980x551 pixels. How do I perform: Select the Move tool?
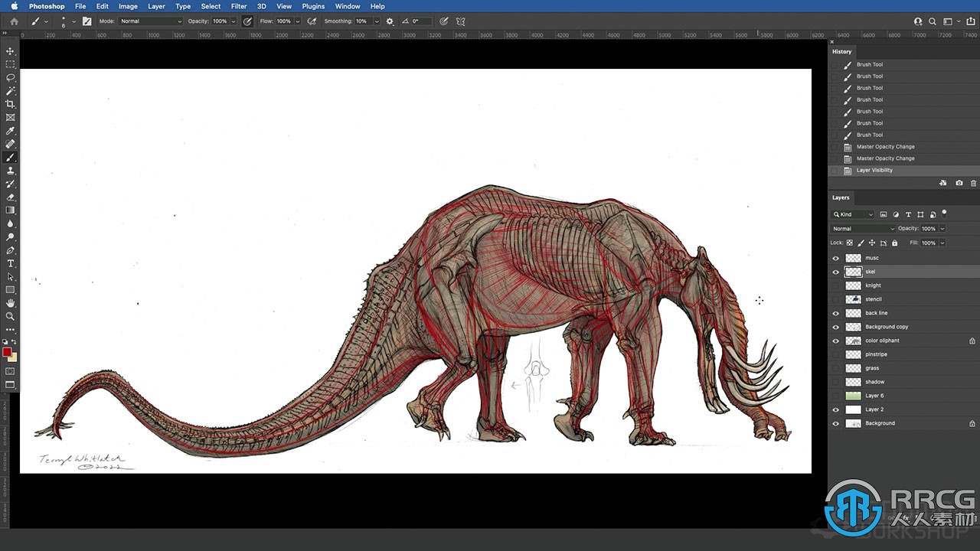click(x=10, y=51)
